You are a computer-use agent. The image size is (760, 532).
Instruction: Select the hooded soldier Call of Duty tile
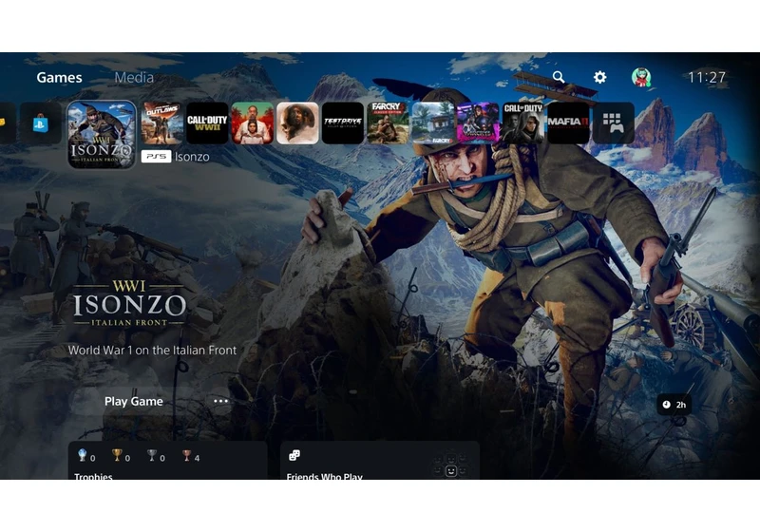[x=523, y=123]
